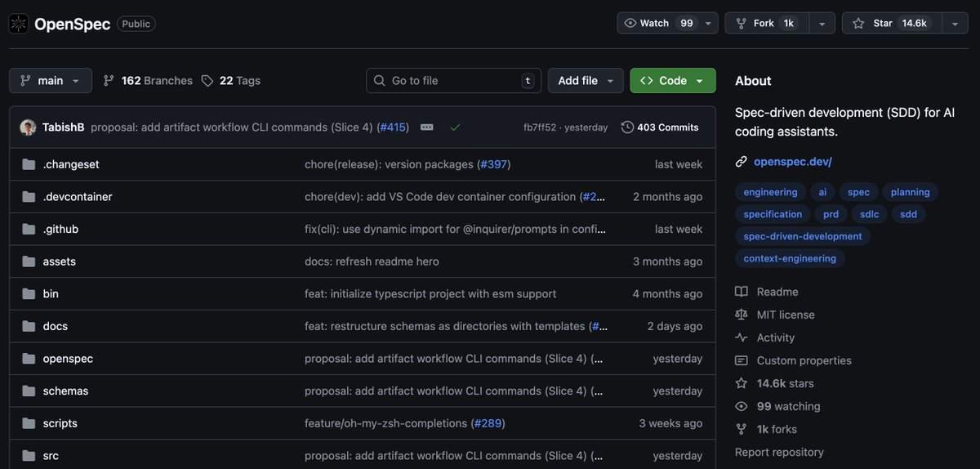Open the .devcontainer folder icon
Screen dimensions: 980x469
[29, 197]
